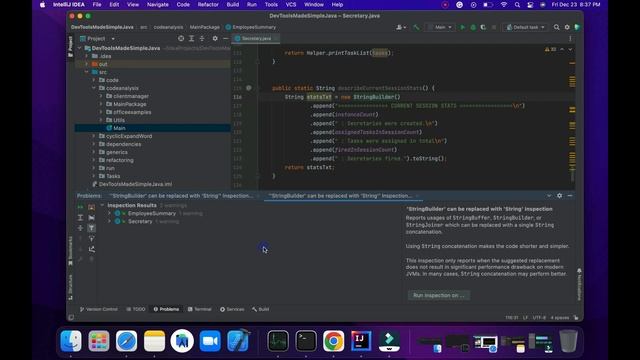Build project with the hammer icon

click(x=416, y=27)
